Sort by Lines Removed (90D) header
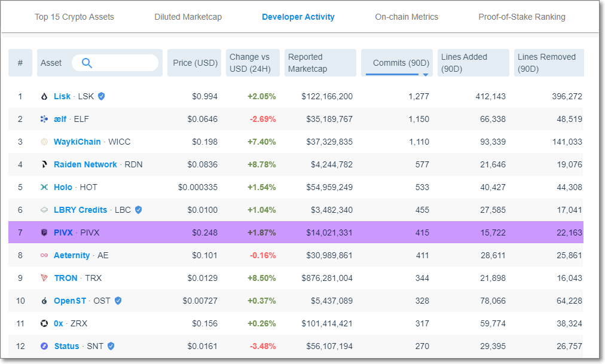 (549, 63)
